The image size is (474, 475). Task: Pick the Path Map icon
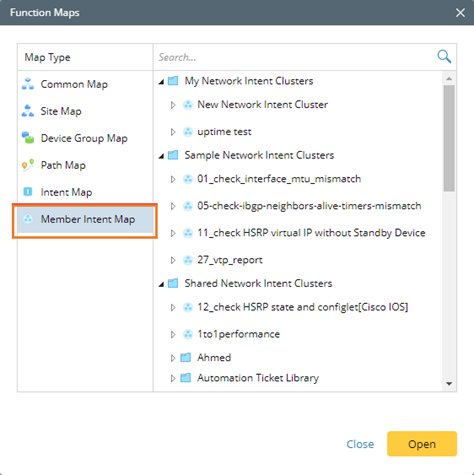pyautogui.click(x=28, y=165)
